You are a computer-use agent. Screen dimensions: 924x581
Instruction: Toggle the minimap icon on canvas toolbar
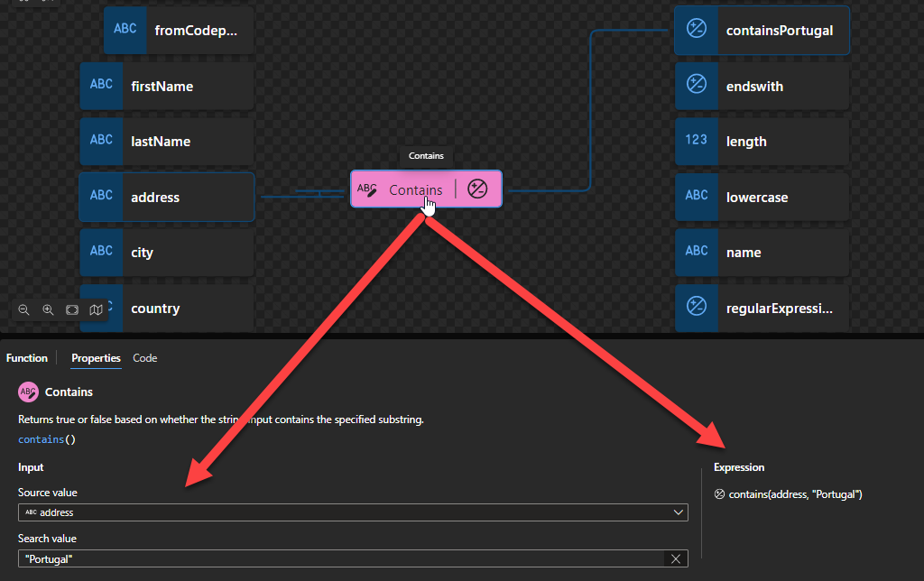coord(96,309)
